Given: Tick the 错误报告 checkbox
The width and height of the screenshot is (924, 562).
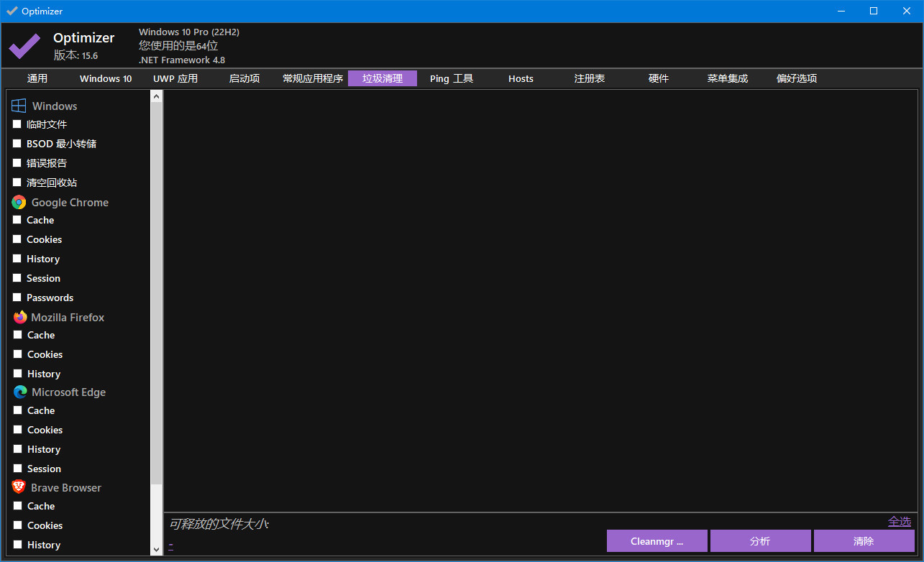Looking at the screenshot, I should tap(17, 162).
